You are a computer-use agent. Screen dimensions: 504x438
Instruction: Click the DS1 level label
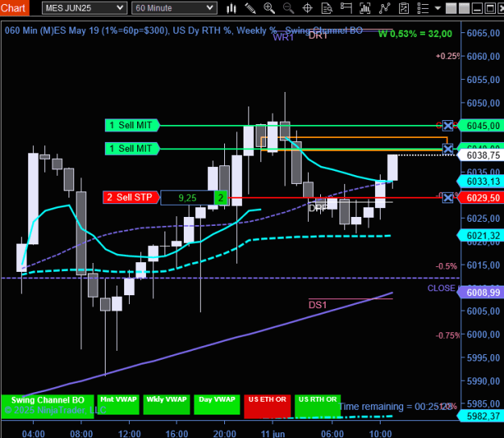pos(318,305)
